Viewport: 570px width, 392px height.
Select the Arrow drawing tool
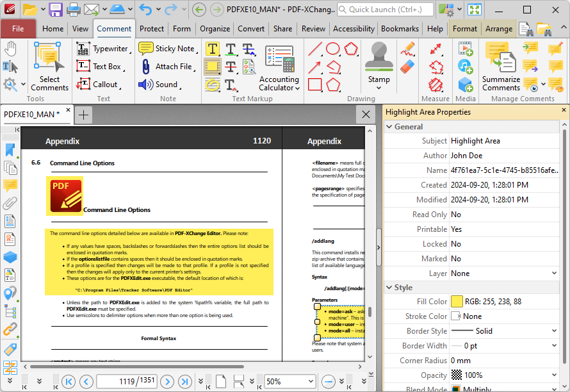tap(315, 67)
